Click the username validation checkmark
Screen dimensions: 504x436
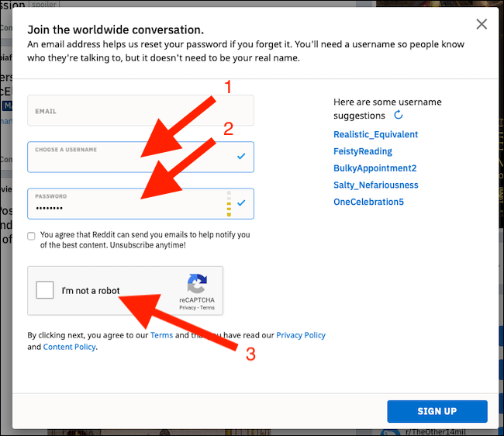(241, 157)
